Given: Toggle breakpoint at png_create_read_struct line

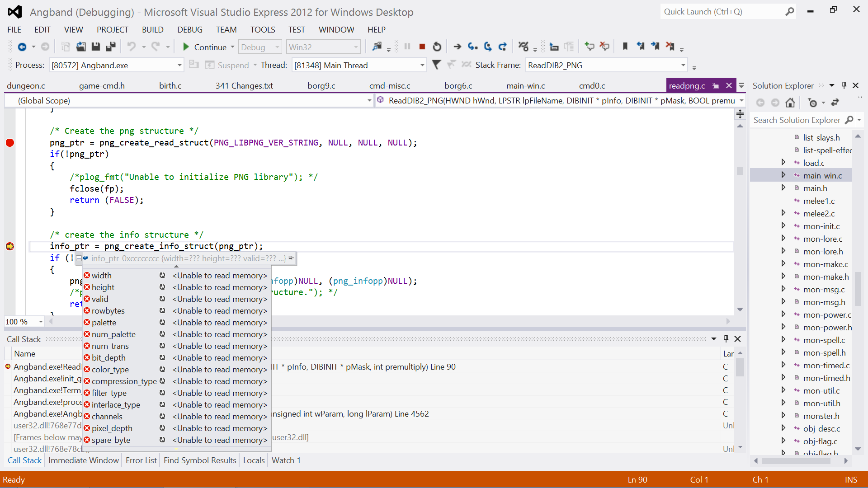Looking at the screenshot, I should [10, 143].
